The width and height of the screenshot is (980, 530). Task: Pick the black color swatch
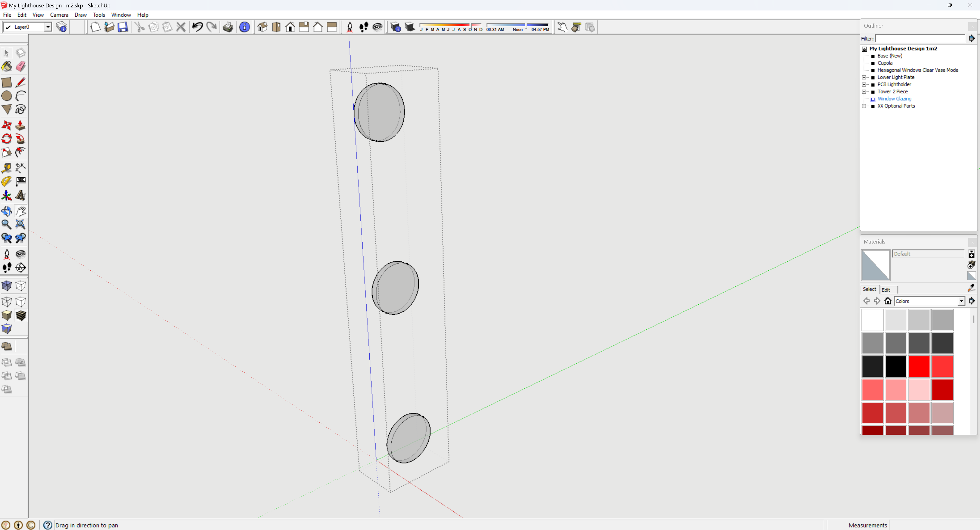[x=896, y=366]
